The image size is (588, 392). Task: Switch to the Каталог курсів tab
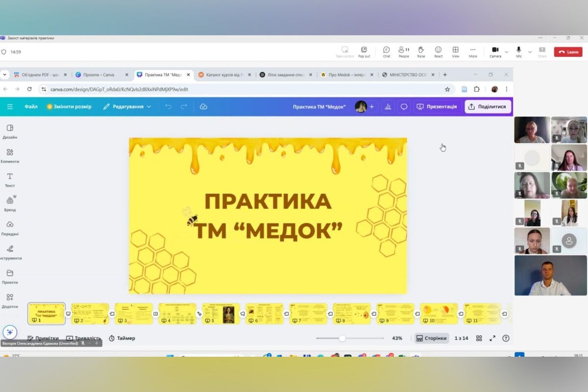pos(224,75)
